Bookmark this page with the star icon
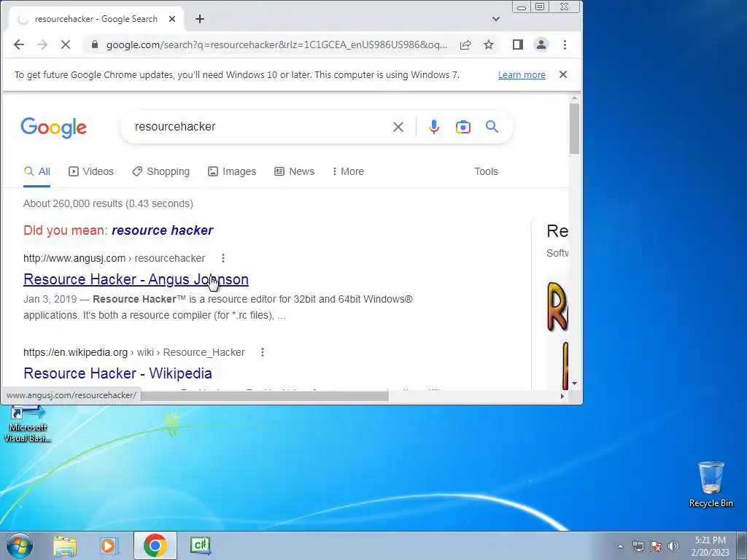The width and height of the screenshot is (747, 560). point(489,44)
